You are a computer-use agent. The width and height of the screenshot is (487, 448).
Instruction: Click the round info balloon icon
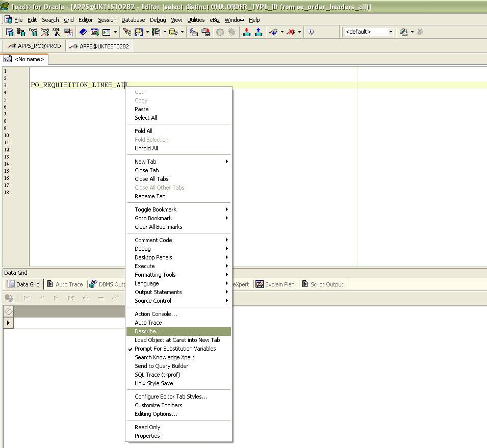pyautogui.click(x=311, y=32)
